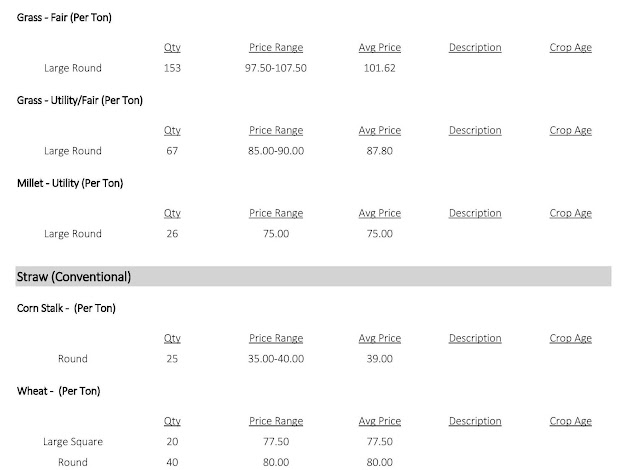Click Crop Age header in the Wheat table
The height and width of the screenshot is (470, 617).
pos(571,421)
